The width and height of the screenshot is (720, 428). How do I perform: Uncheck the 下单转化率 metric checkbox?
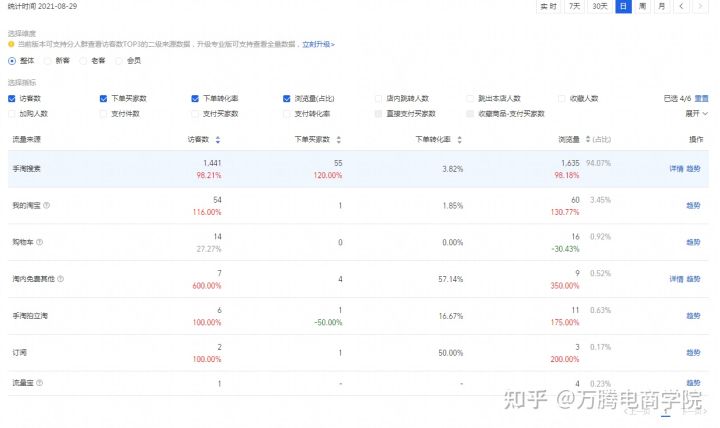click(195, 98)
